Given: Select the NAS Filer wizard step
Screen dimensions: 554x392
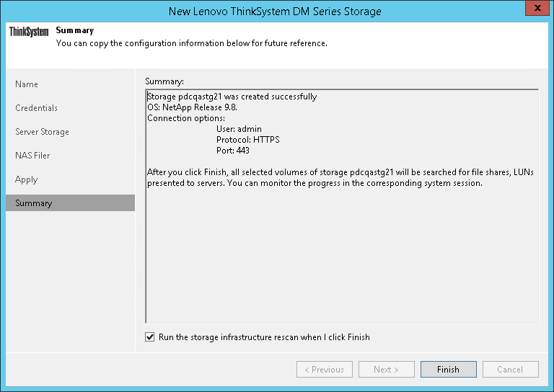Looking at the screenshot, I should [32, 156].
